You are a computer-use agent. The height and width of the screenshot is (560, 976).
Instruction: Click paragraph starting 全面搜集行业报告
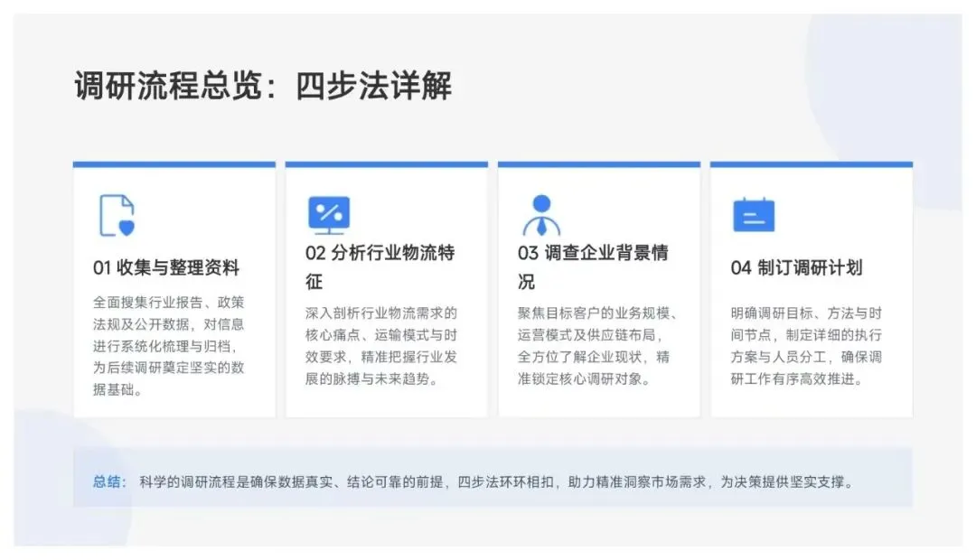click(169, 346)
